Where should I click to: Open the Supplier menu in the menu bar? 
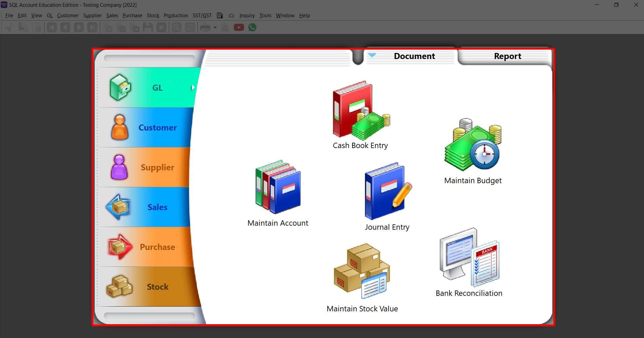pos(92,16)
